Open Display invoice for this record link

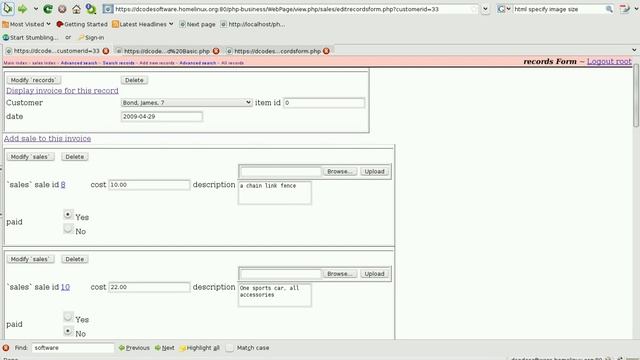click(62, 91)
